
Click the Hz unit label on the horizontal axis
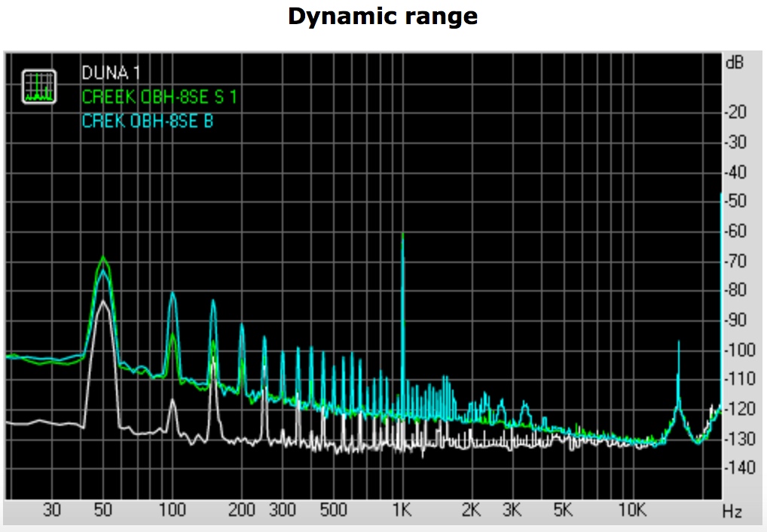click(732, 512)
